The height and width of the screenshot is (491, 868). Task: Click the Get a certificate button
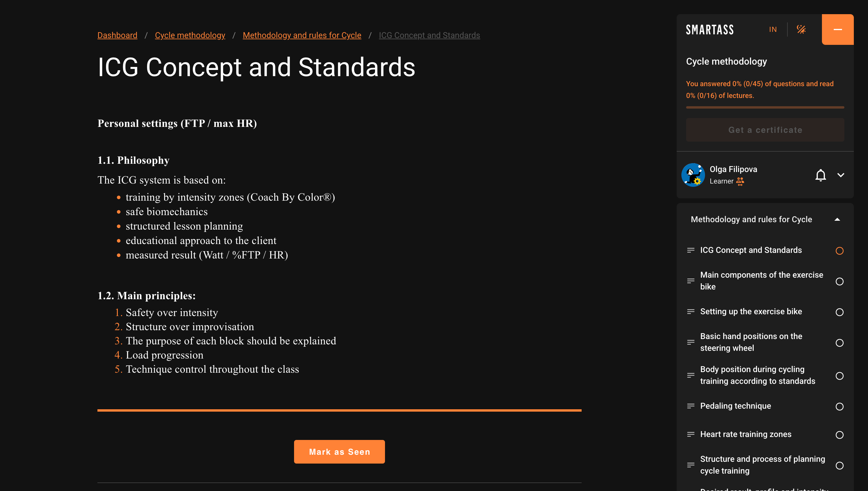(765, 130)
